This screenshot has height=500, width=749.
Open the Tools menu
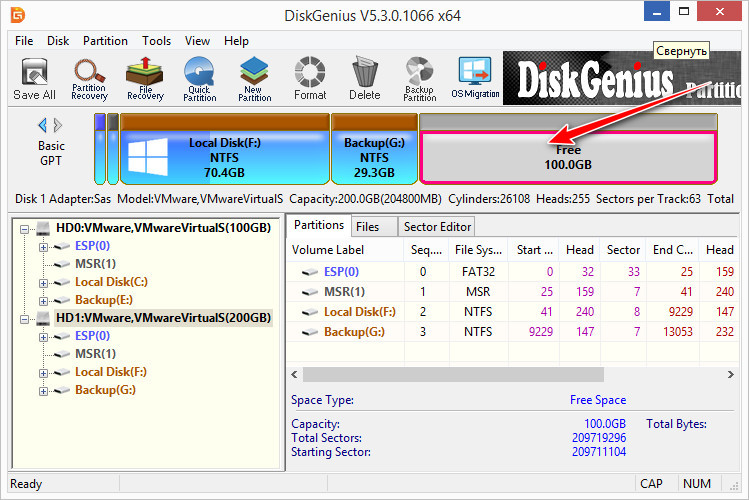pyautogui.click(x=156, y=41)
